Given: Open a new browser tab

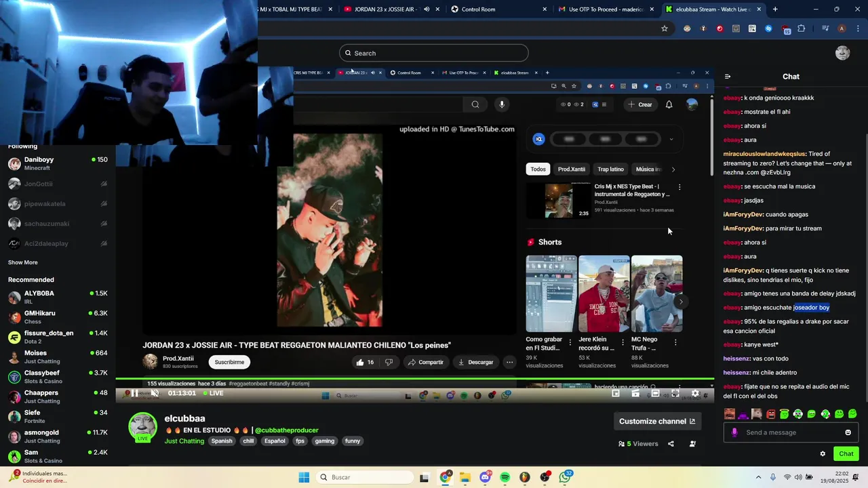Looking at the screenshot, I should pyautogui.click(x=775, y=9).
